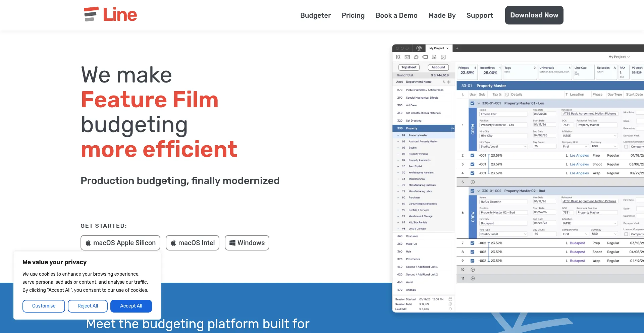The width and height of the screenshot is (644, 333).
Task: Click the Topsheet button
Action: [x=409, y=67]
